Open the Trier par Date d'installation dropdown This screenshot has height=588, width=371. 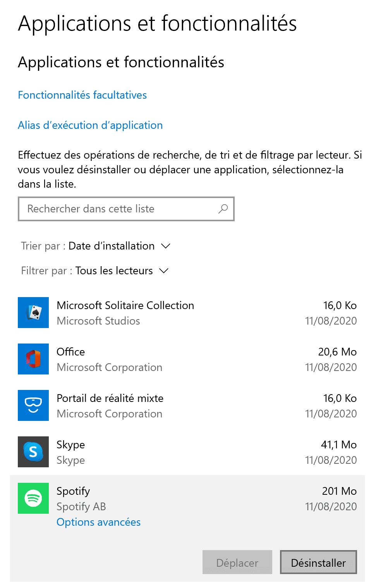96,246
